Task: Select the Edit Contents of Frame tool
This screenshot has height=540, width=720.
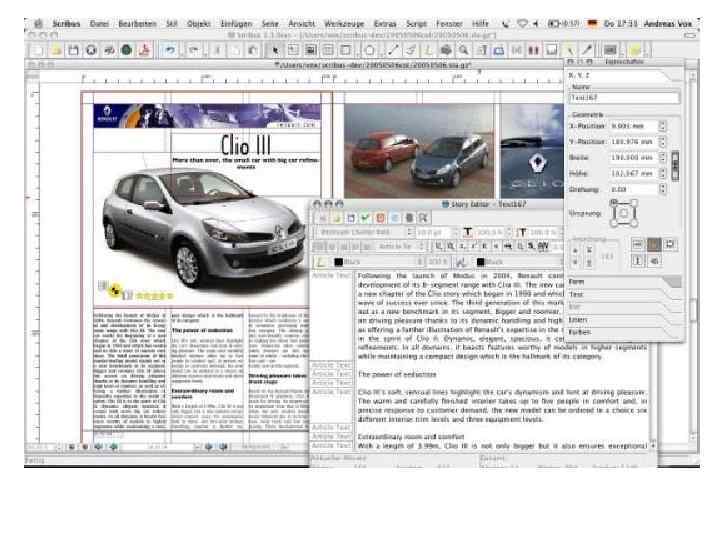Action: tap(482, 50)
